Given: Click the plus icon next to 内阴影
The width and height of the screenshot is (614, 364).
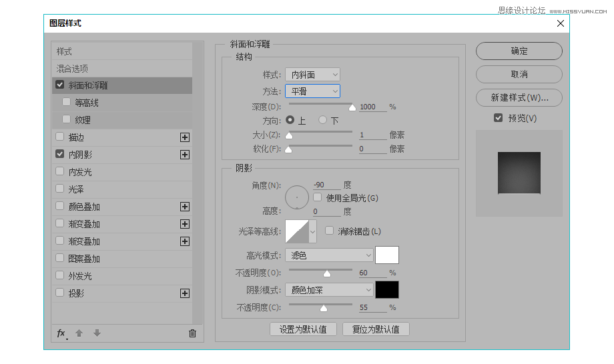Looking at the screenshot, I should pyautogui.click(x=185, y=155).
